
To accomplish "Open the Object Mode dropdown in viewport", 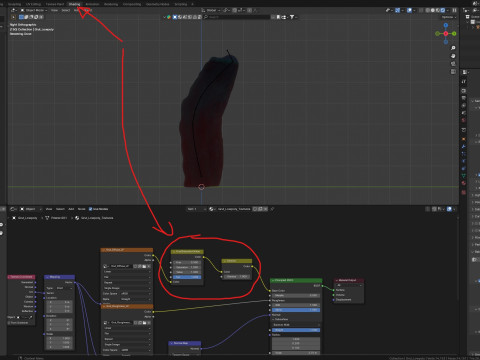I will [x=34, y=10].
